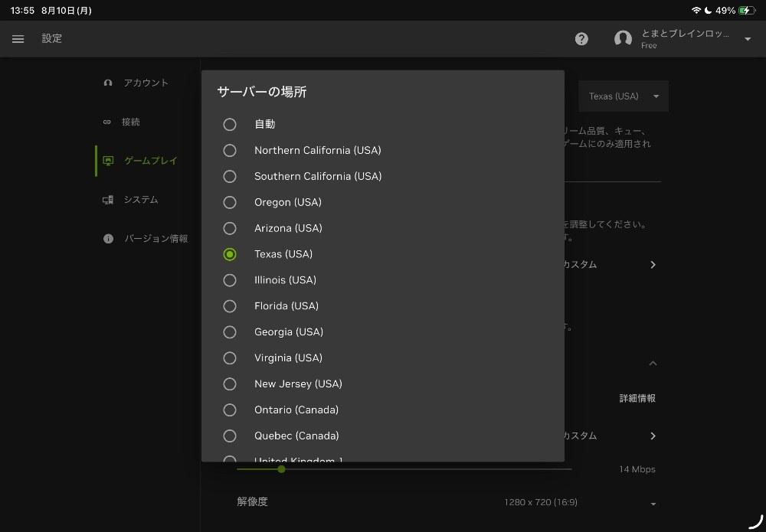This screenshot has height=532, width=766.
Task: Click the 1280 x 720 (16:9) value
Action: [x=541, y=502]
